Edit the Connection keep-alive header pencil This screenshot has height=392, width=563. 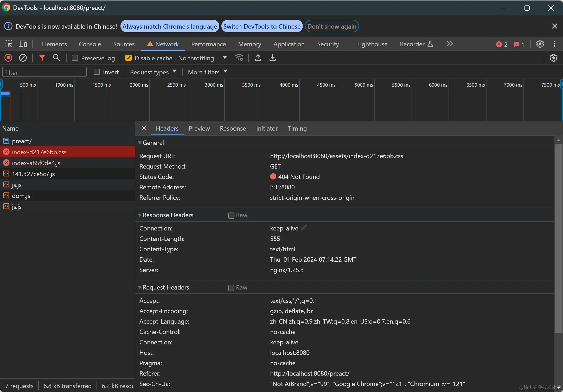pos(304,228)
